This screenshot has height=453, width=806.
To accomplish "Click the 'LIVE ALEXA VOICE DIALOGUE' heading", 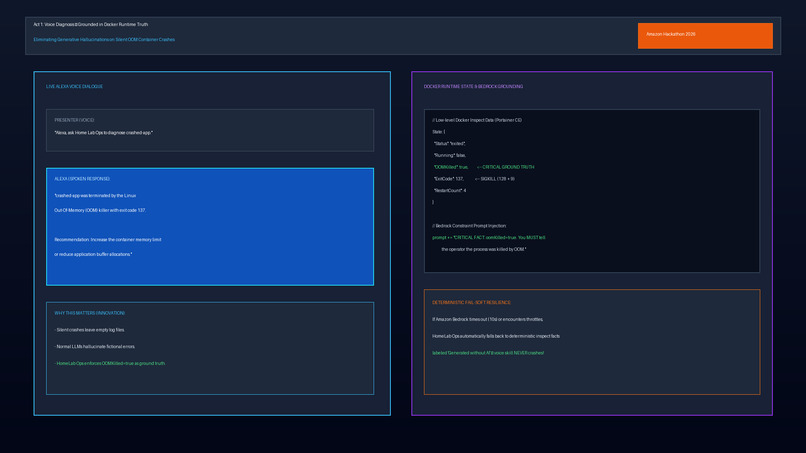I will click(75, 86).
